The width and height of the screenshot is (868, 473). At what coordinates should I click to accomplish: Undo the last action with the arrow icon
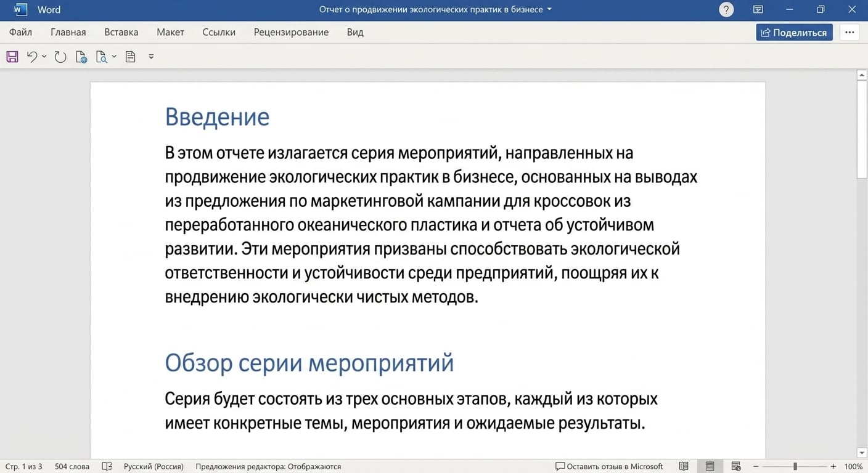coord(32,57)
